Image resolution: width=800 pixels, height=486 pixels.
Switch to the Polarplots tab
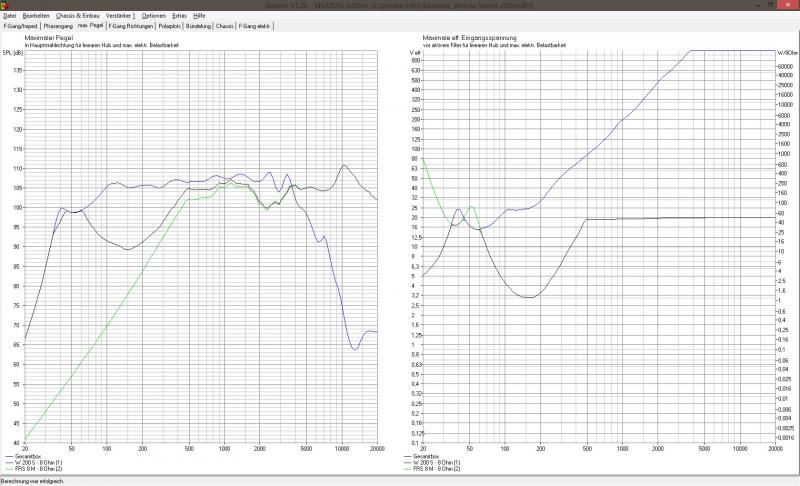pos(169,26)
